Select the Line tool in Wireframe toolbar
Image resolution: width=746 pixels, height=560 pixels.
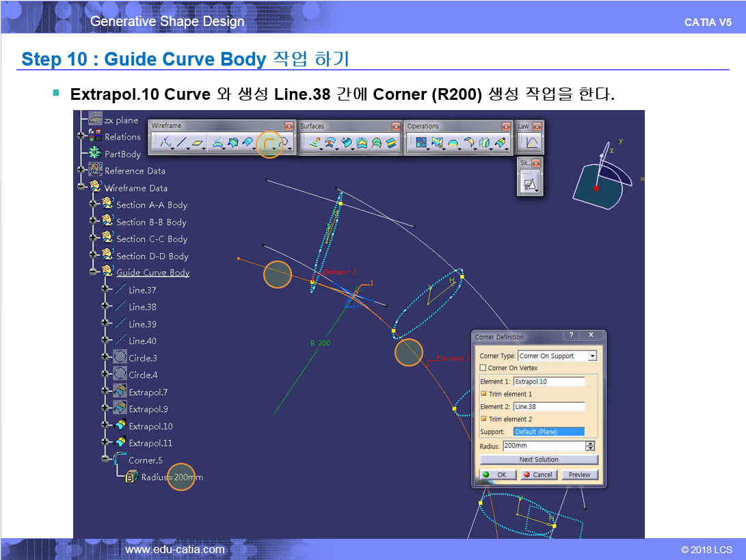(181, 143)
